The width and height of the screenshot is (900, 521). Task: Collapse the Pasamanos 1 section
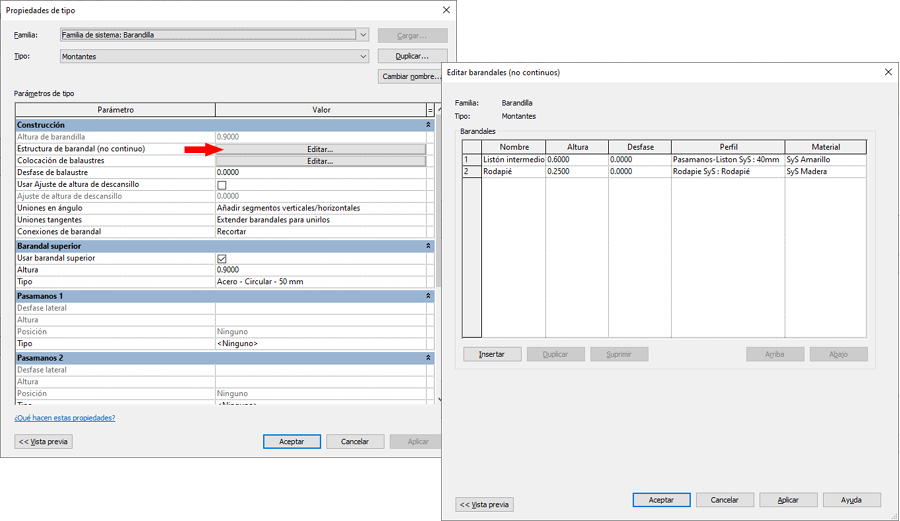coord(429,296)
